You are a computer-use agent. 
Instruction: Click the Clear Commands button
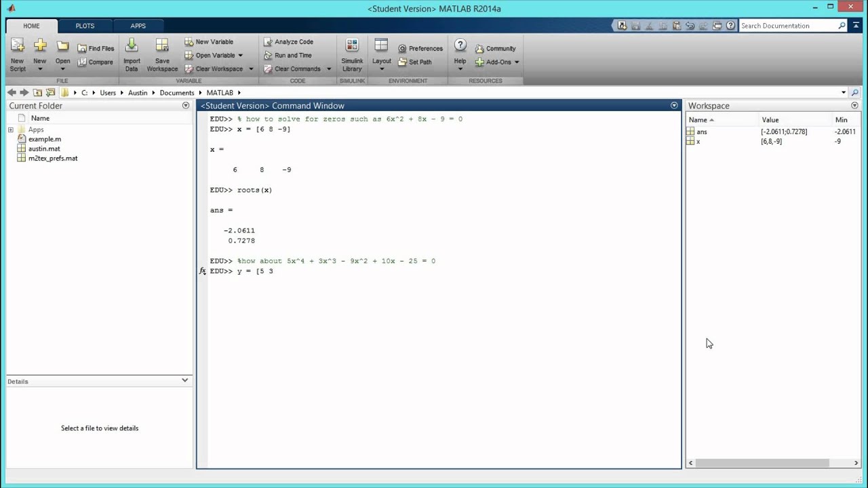292,69
